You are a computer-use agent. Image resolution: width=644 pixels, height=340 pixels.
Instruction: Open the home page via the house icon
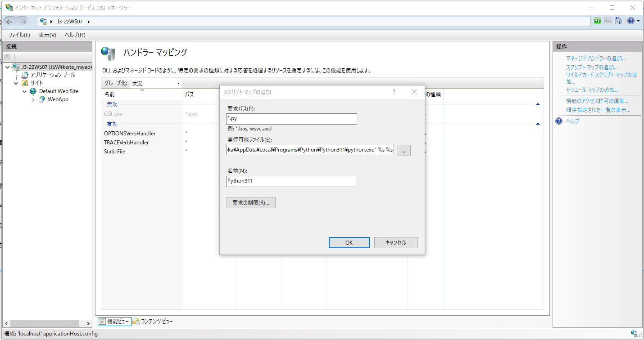click(618, 21)
